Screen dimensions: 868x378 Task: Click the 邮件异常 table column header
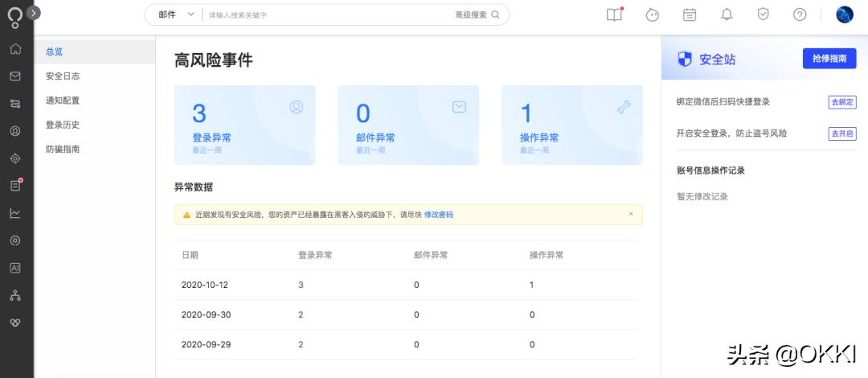tap(432, 255)
